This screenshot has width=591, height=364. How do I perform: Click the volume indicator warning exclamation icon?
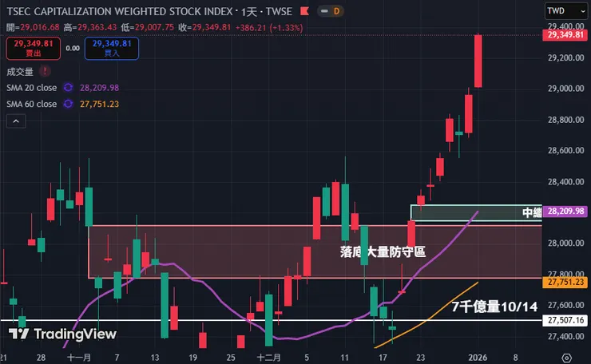pos(45,71)
